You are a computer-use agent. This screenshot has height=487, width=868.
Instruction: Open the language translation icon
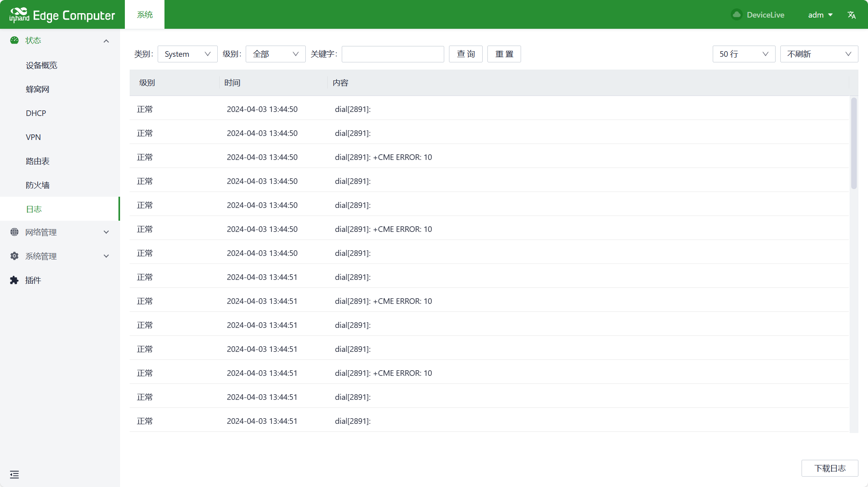(x=851, y=15)
